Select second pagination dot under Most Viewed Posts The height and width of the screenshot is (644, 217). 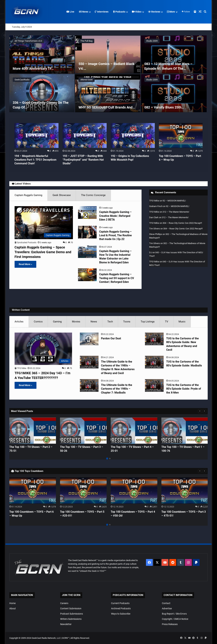pos(110,459)
